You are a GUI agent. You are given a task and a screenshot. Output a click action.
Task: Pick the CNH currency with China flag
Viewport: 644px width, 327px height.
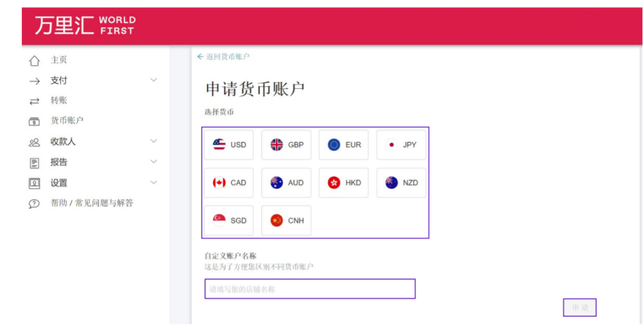click(286, 220)
